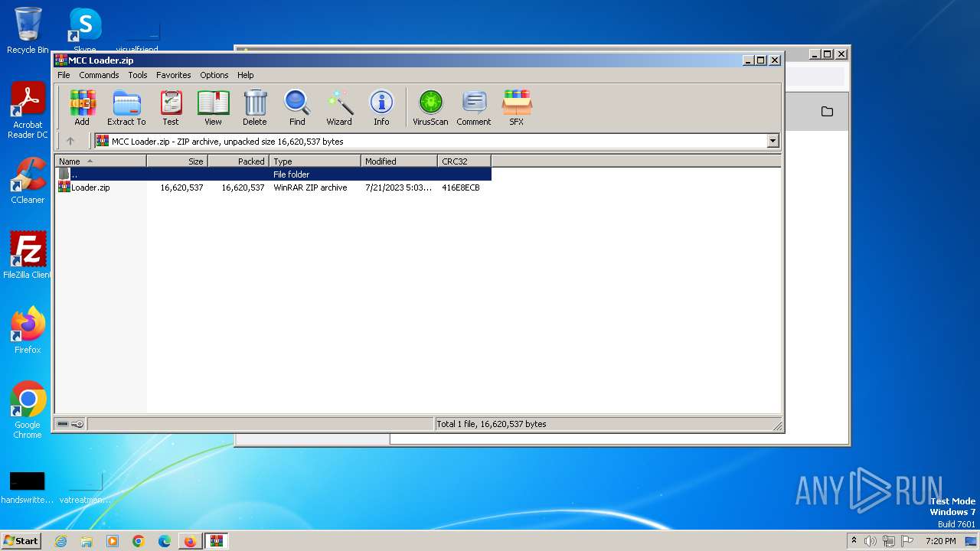
Task: Click the taskbar clock 7:20 PM
Action: (x=940, y=541)
